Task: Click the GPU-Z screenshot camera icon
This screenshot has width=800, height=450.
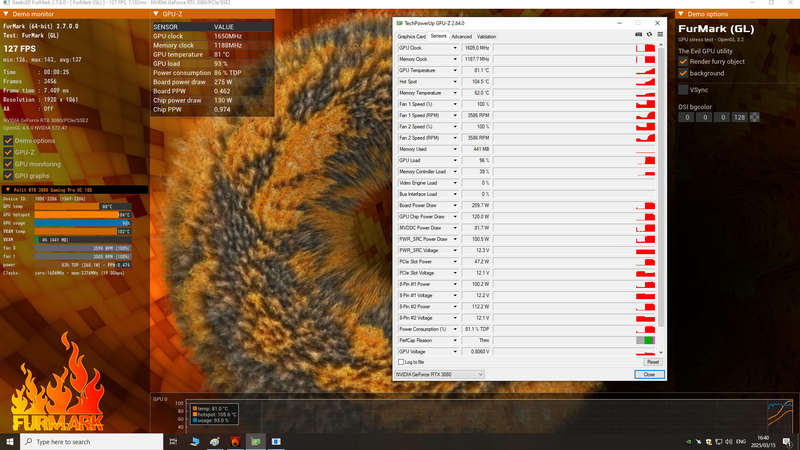Action: [x=638, y=35]
